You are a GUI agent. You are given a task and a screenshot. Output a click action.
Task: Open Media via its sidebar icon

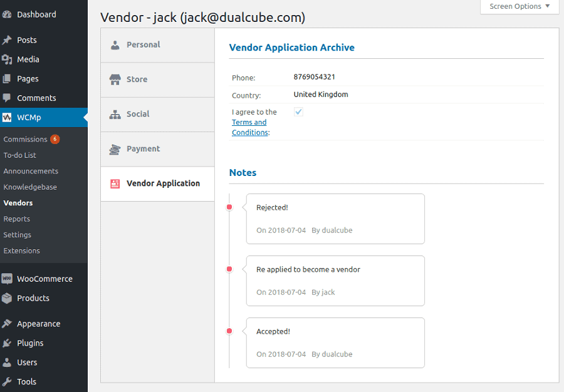click(x=7, y=59)
